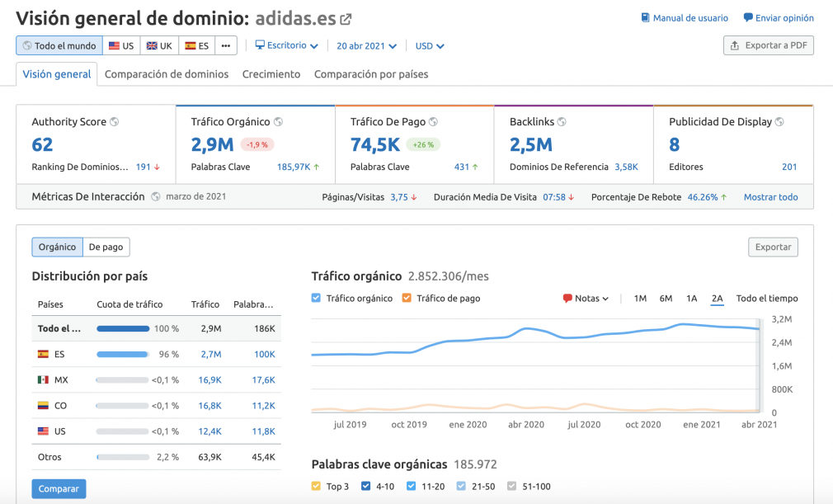Open the 20 abr 2021 date dropdown
The image size is (833, 504).
pyautogui.click(x=366, y=46)
